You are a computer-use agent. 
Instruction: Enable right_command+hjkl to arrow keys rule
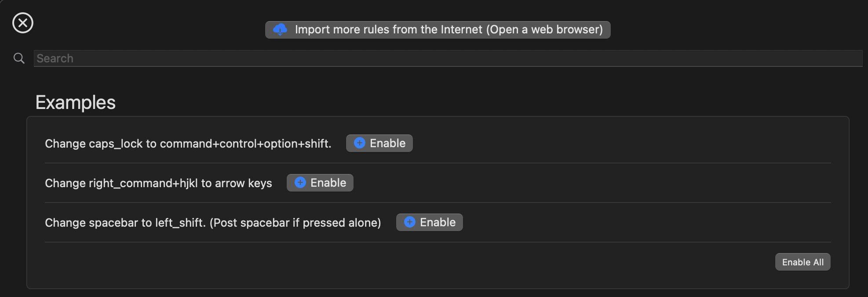320,183
